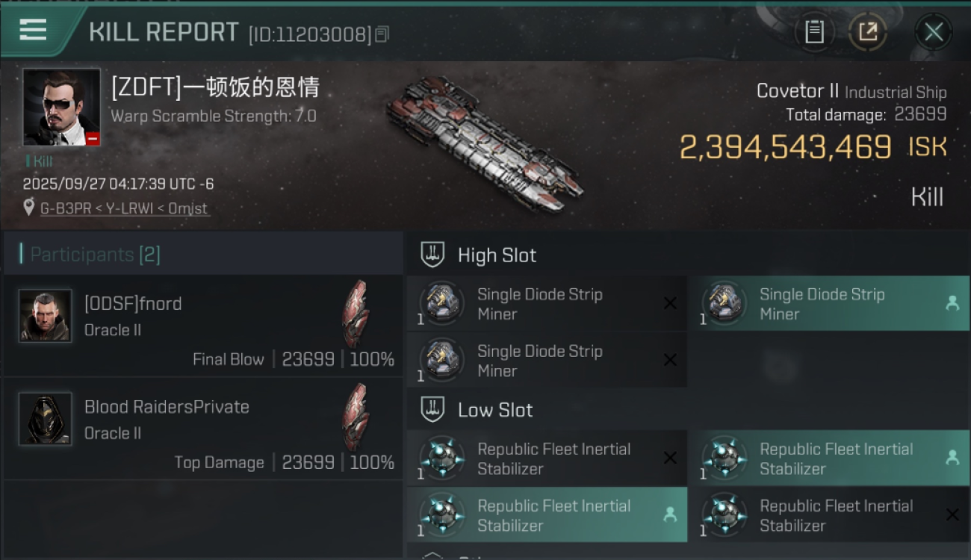Select fnord's pilot portrait
Screen dimensions: 971x560
(x=46, y=316)
